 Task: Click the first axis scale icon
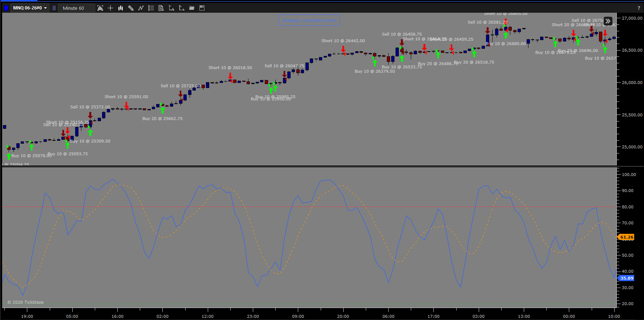point(171,8)
